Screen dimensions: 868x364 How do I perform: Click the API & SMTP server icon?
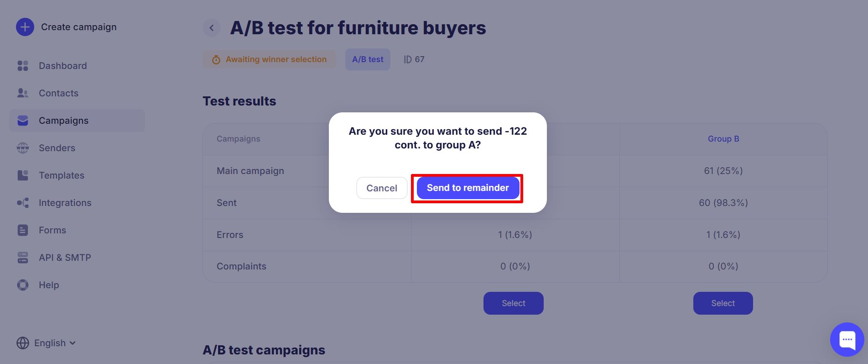click(23, 258)
